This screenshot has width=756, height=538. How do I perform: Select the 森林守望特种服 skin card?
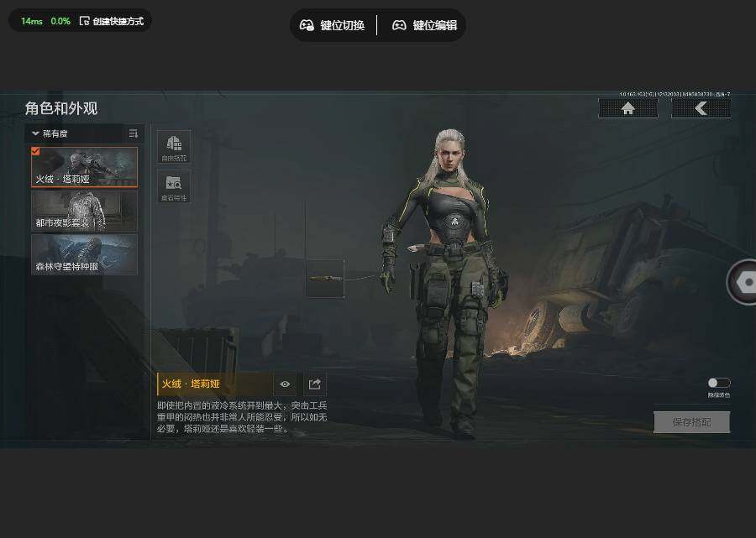tap(84, 254)
